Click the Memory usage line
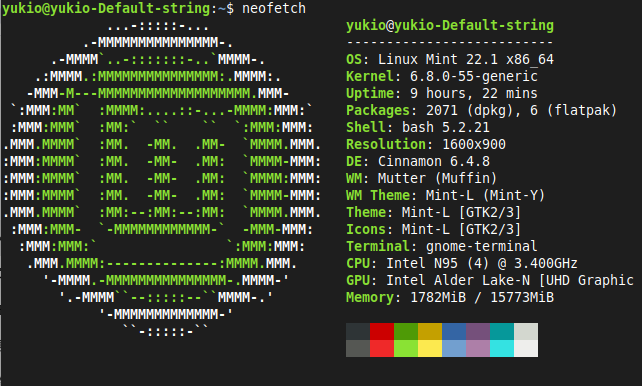The height and width of the screenshot is (386, 642). [x=450, y=297]
